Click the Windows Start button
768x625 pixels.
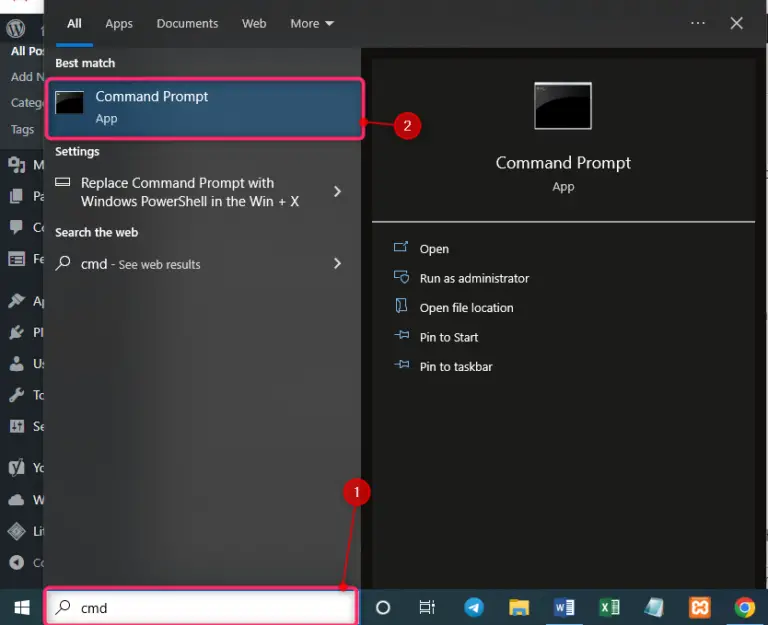(x=20, y=607)
